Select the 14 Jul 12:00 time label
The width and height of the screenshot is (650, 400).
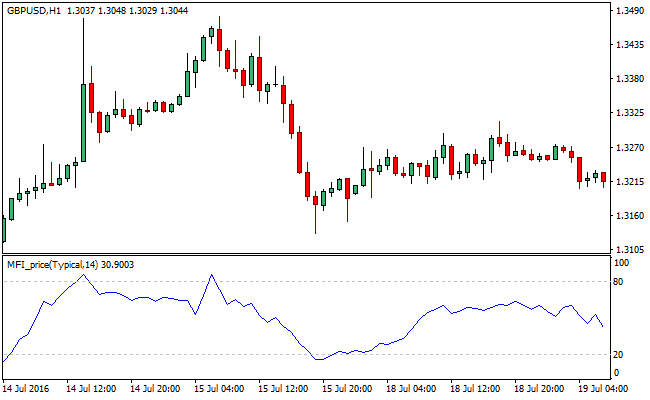pos(91,388)
